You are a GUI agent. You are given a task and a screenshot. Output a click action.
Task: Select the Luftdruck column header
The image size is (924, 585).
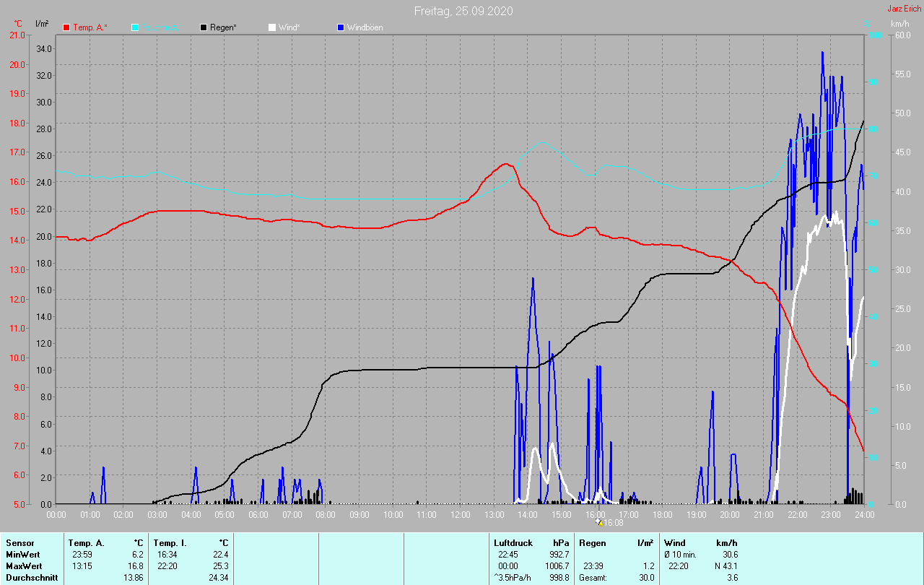(513, 542)
